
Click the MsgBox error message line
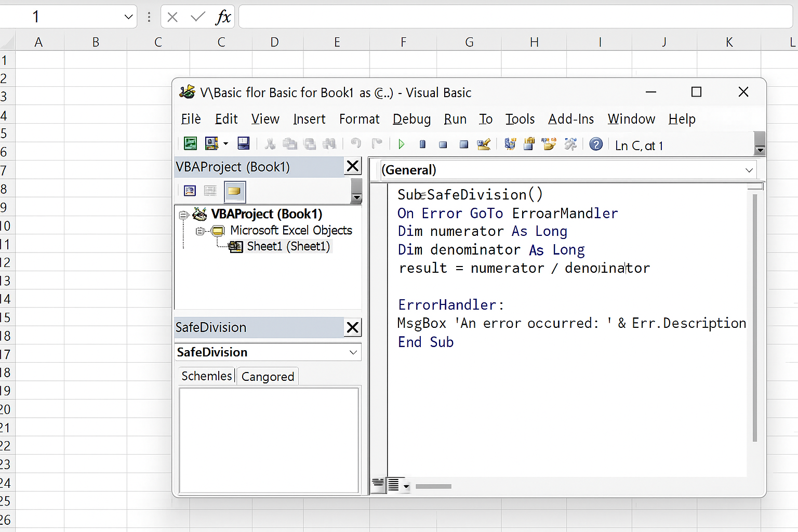pyautogui.click(x=571, y=323)
